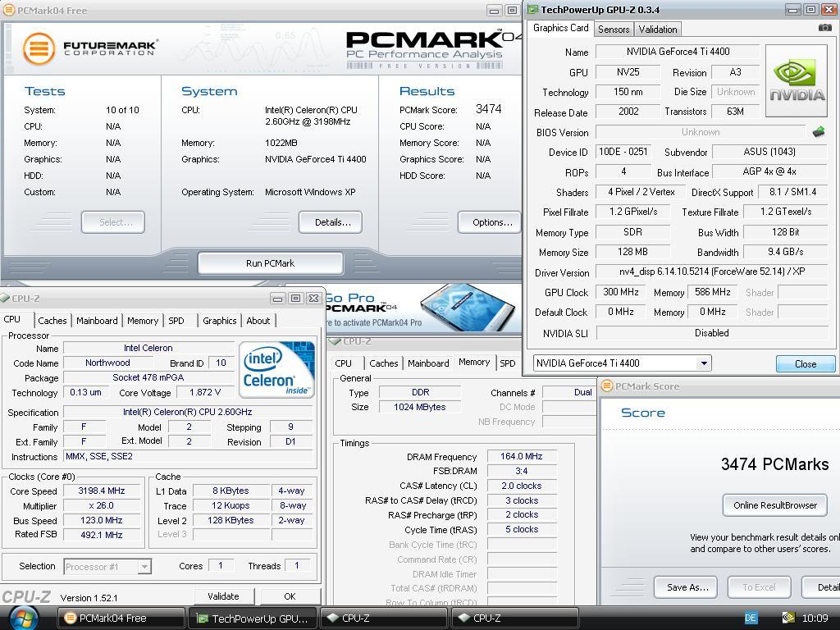The image size is (840, 630).
Task: Open the Graphics tab in CPU-Z
Action: click(220, 321)
